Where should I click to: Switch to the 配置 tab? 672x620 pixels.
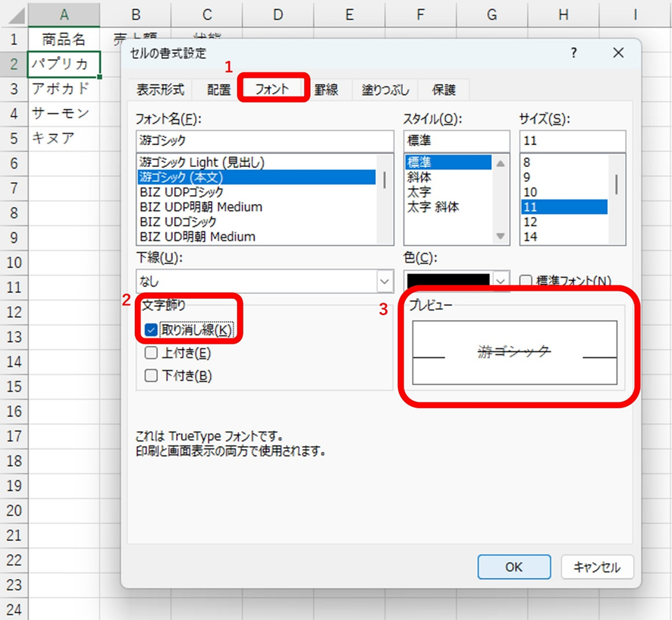pyautogui.click(x=219, y=90)
